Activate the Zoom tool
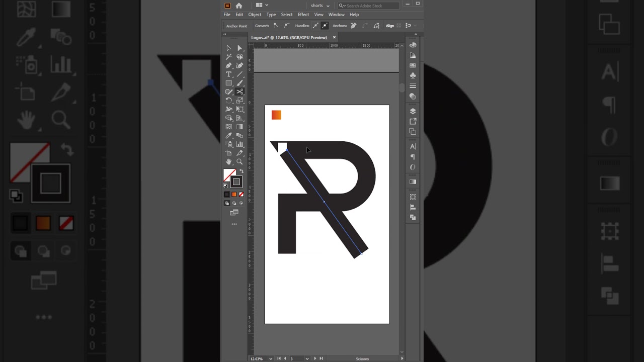Viewport: 644px width, 362px height. point(239,161)
